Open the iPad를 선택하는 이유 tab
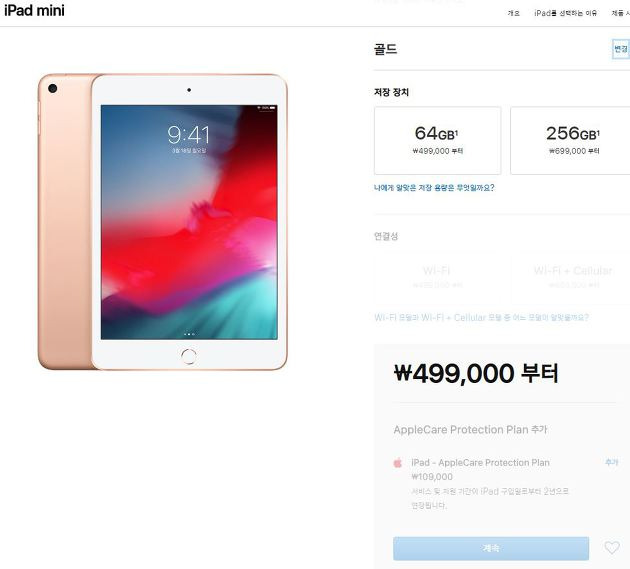 point(565,13)
